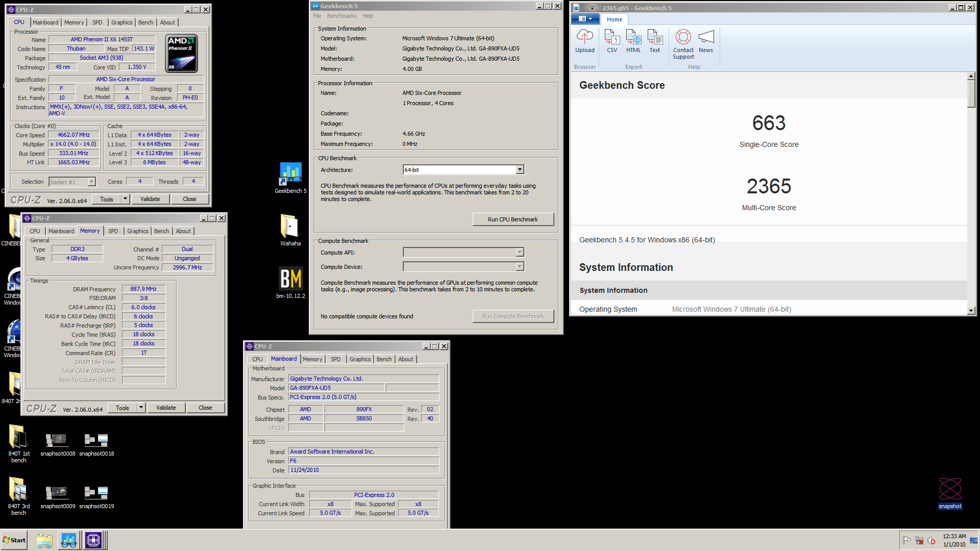Image resolution: width=980 pixels, height=551 pixels.
Task: Switch to CPU-Z from the taskbar
Action: click(x=93, y=540)
